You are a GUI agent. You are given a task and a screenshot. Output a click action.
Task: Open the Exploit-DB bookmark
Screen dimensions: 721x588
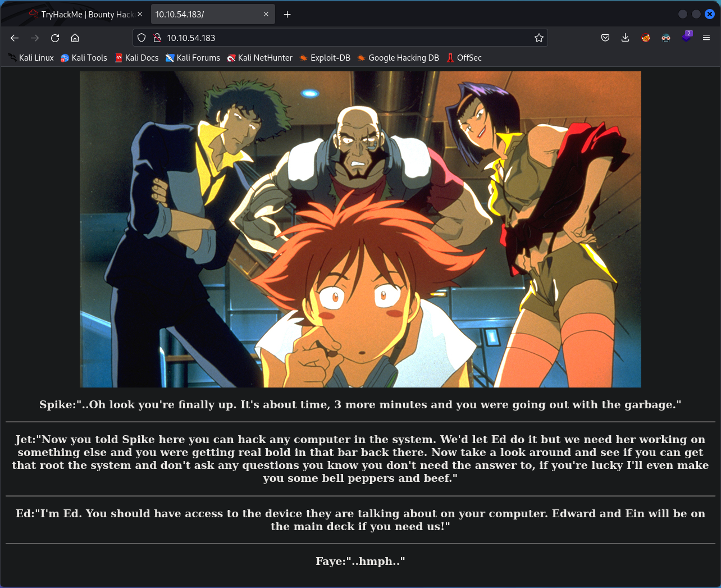point(325,58)
